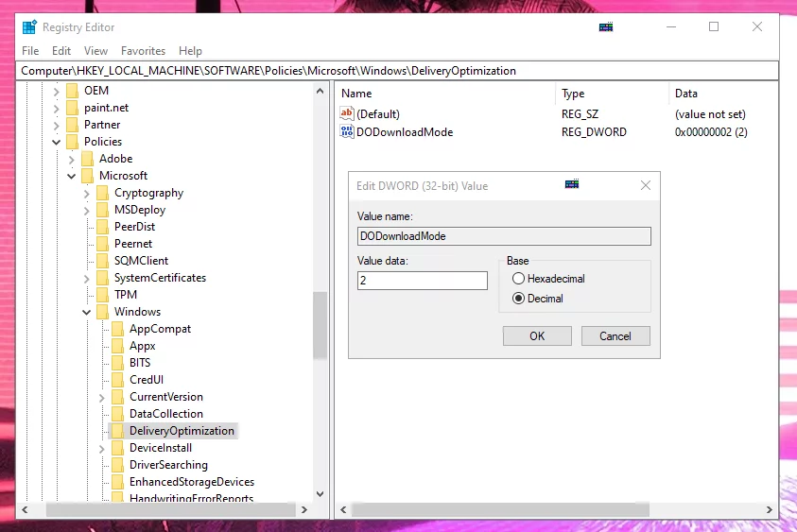The image size is (797, 532).
Task: Click the Registry Editor app icon in title bar
Action: click(29, 26)
